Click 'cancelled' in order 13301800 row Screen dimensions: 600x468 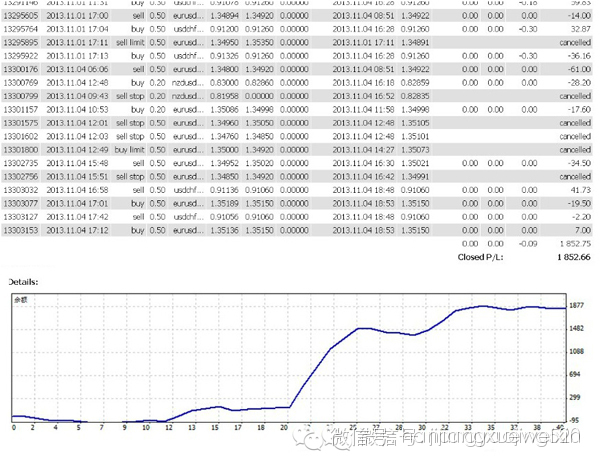click(575, 150)
